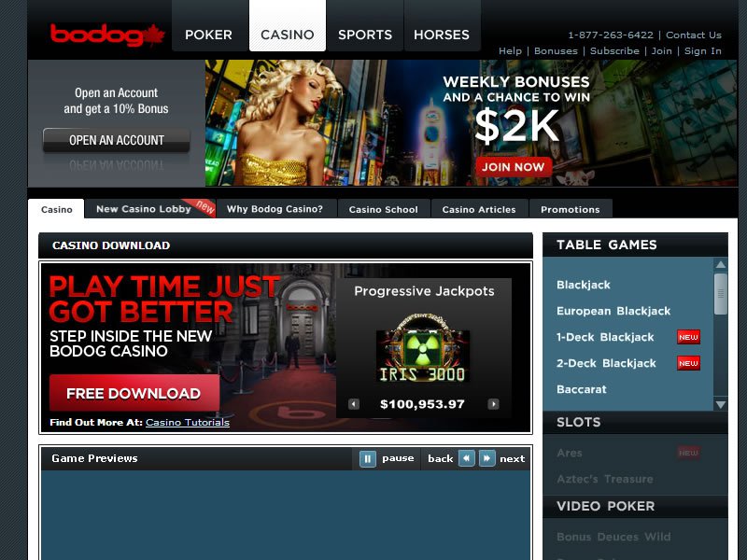Click the Join link

(662, 51)
